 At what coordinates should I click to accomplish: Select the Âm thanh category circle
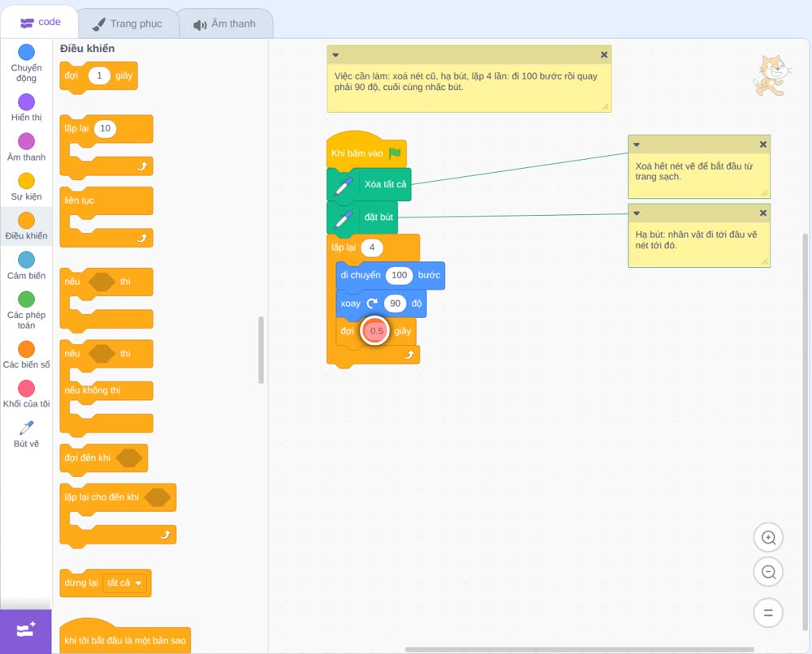click(27, 141)
